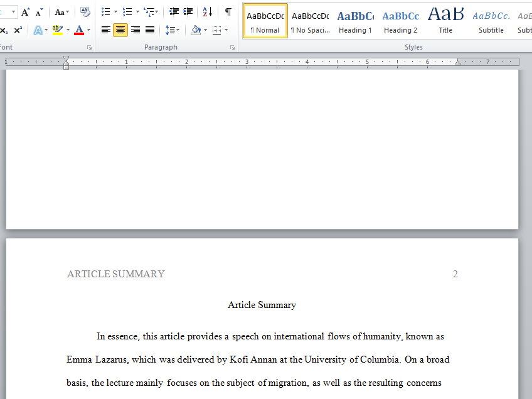Toggle Superscript formatting
The image size is (532, 399).
pyautogui.click(x=18, y=30)
